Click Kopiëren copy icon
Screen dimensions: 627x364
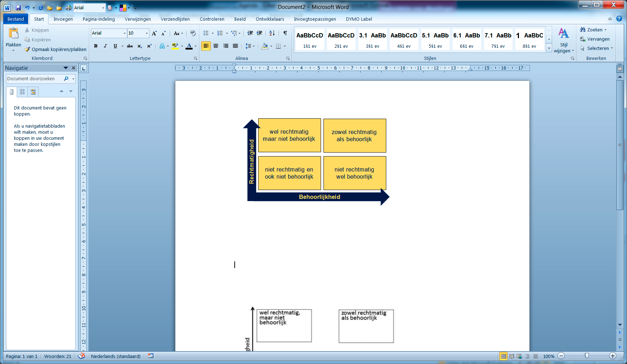coord(27,40)
